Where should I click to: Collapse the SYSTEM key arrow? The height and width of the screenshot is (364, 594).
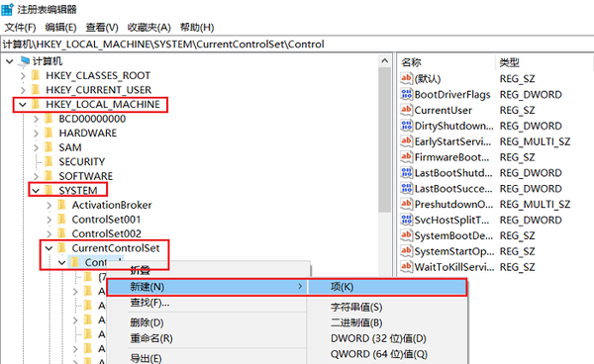36,191
